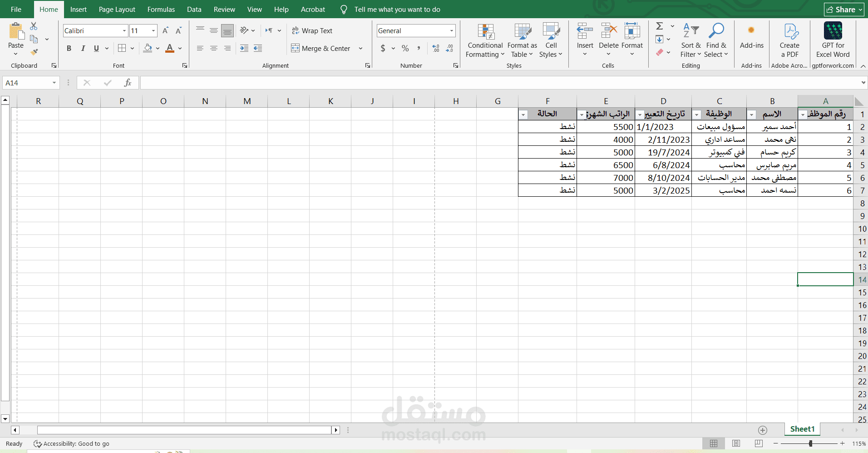Set Align Right for text
868x453 pixels.
[x=227, y=48]
